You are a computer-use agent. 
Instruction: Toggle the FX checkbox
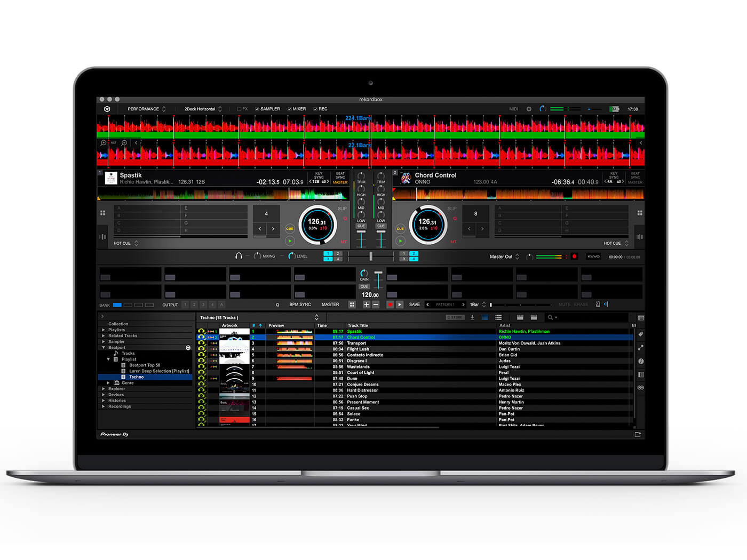(239, 109)
